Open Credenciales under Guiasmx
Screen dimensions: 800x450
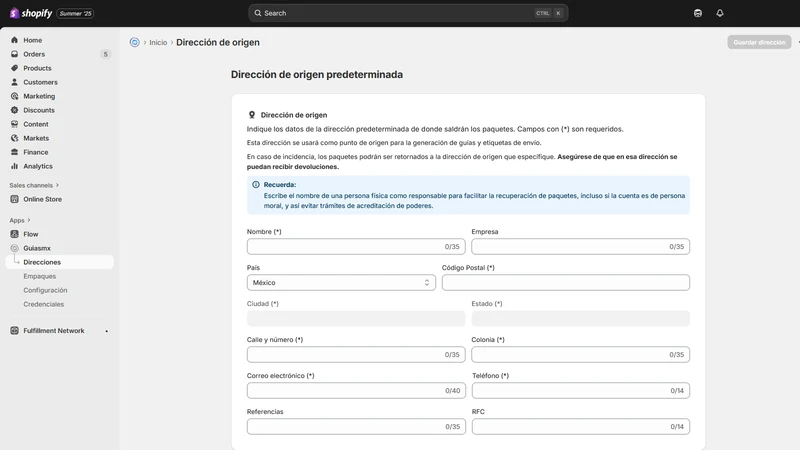coord(43,304)
